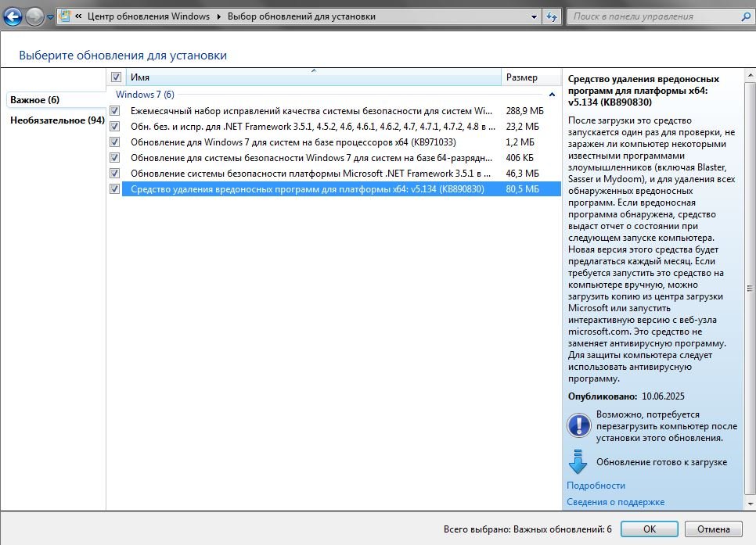Viewport: 756px width, 545px height.
Task: Click the '80,5 МБ' size value
Action: tap(522, 189)
